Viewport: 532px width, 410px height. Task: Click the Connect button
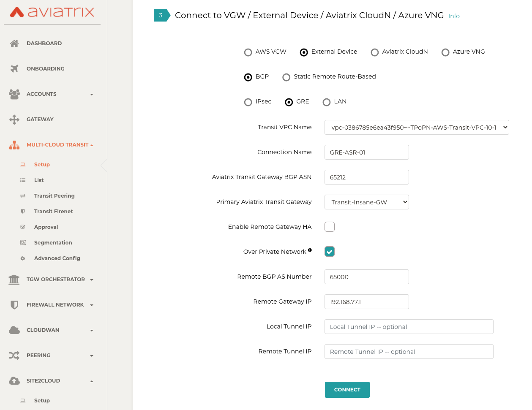pyautogui.click(x=347, y=389)
